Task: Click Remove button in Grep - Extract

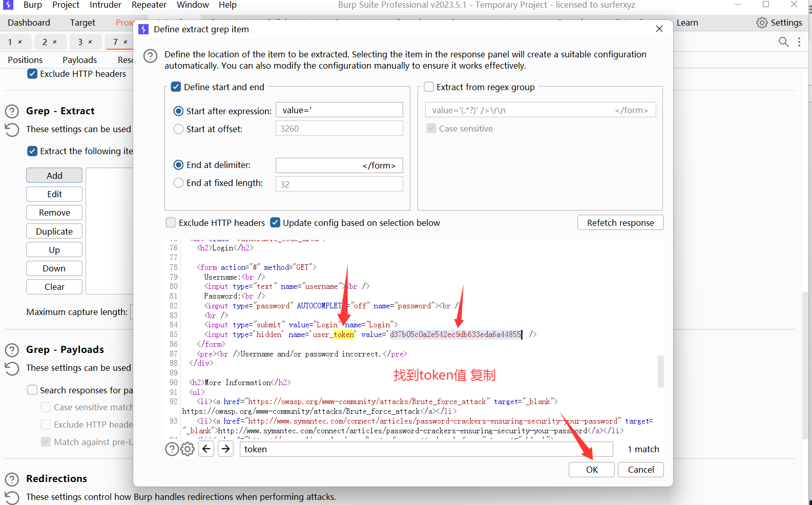Action: tap(54, 213)
